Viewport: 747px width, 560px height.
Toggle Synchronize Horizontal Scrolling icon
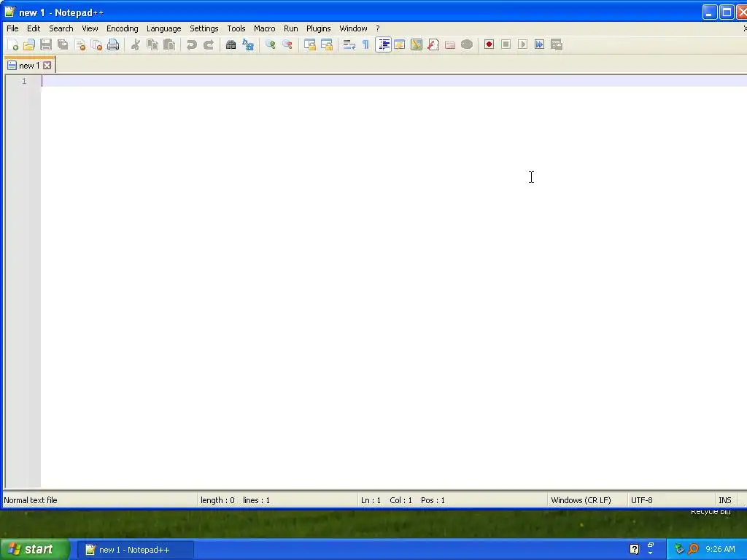pyautogui.click(x=327, y=44)
